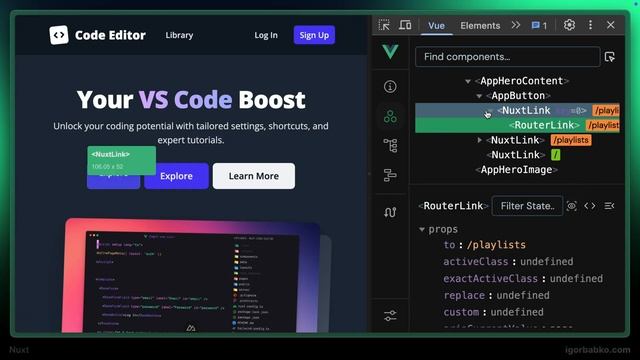
Task: Collapse the AppButton tree node
Action: coord(479,96)
